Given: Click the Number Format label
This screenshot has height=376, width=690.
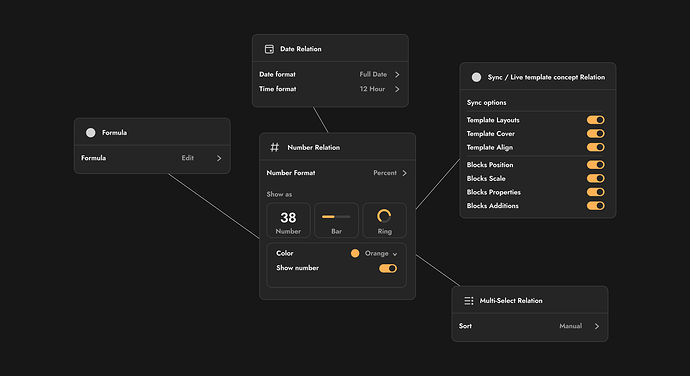Looking at the screenshot, I should (291, 173).
